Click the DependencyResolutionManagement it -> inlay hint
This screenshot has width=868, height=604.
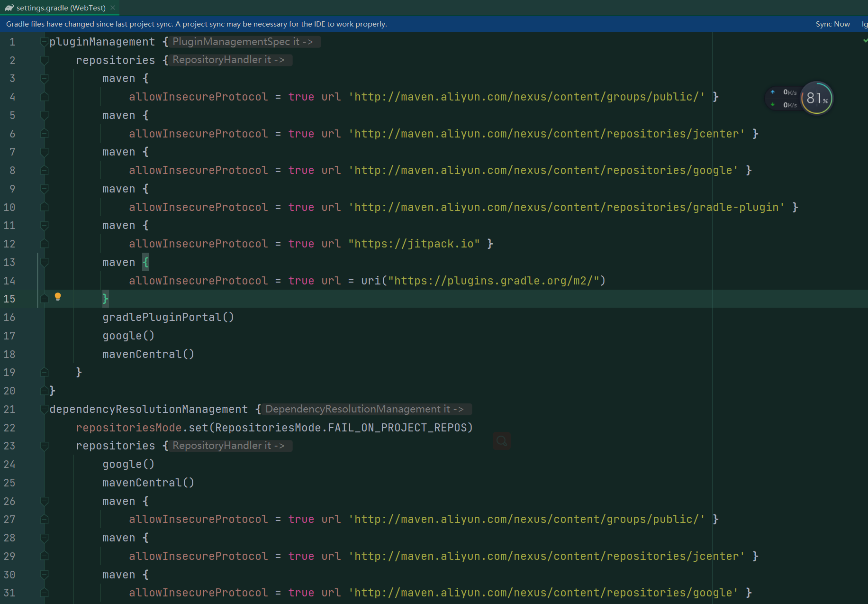(367, 409)
